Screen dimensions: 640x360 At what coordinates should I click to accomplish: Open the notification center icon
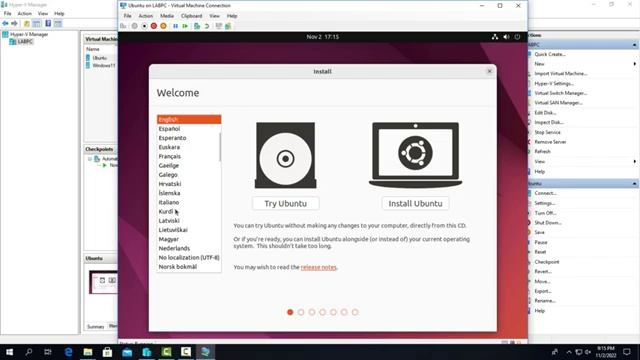pyautogui.click(x=627, y=352)
